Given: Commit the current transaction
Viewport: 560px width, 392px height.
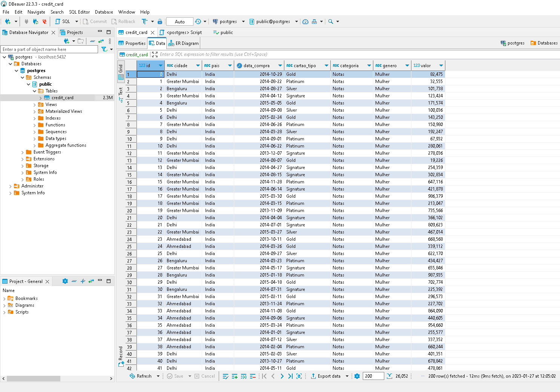Looking at the screenshot, I should [x=95, y=22].
